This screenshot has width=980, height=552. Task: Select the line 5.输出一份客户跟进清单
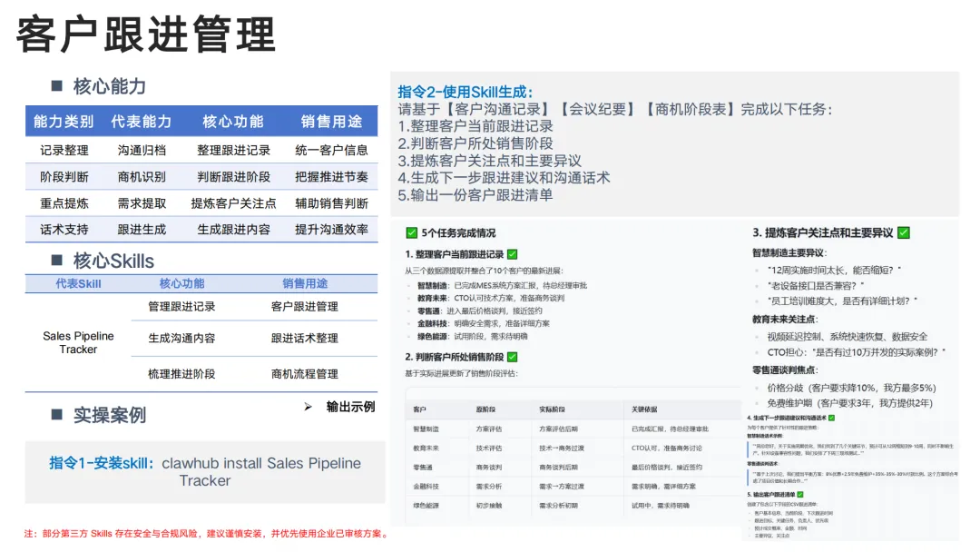(x=475, y=195)
